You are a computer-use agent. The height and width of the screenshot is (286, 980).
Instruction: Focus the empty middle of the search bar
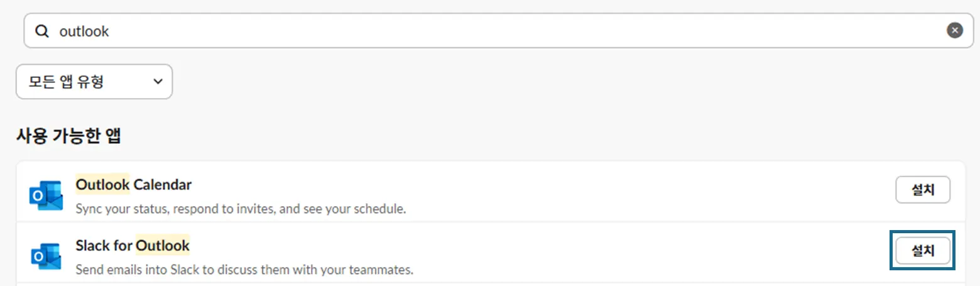coord(503,31)
